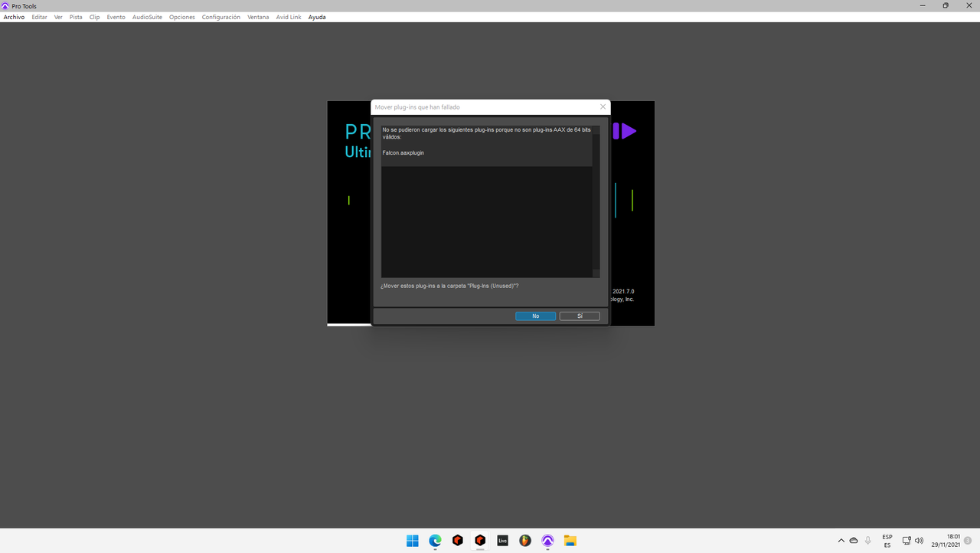The width and height of the screenshot is (980, 553).
Task: Open the Windows Start menu
Action: pyautogui.click(x=413, y=541)
